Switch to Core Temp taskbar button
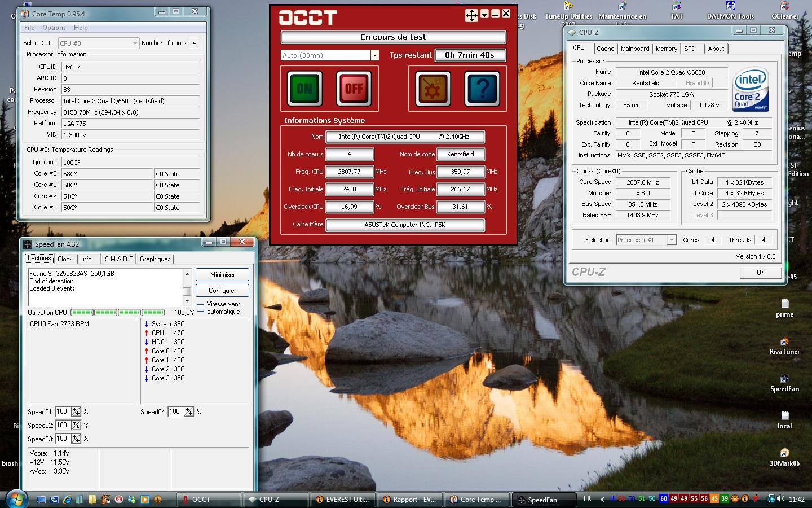The height and width of the screenshot is (508, 812). click(476, 500)
